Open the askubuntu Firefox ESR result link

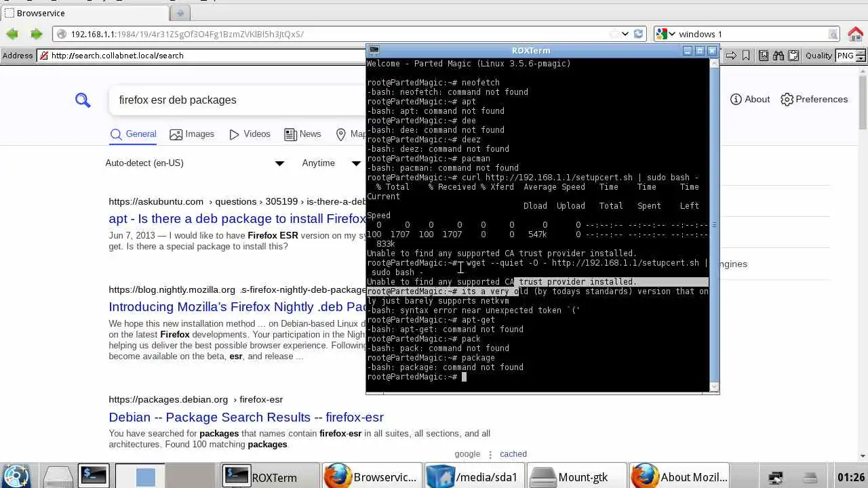click(237, 219)
